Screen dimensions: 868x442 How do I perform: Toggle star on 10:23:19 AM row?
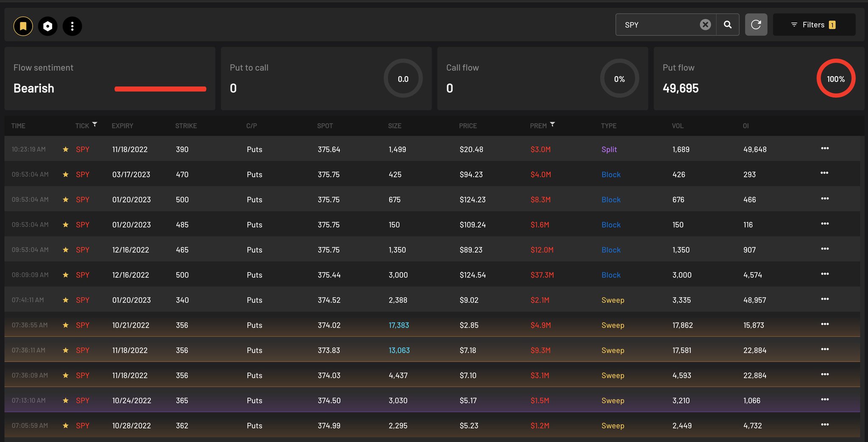pyautogui.click(x=66, y=149)
